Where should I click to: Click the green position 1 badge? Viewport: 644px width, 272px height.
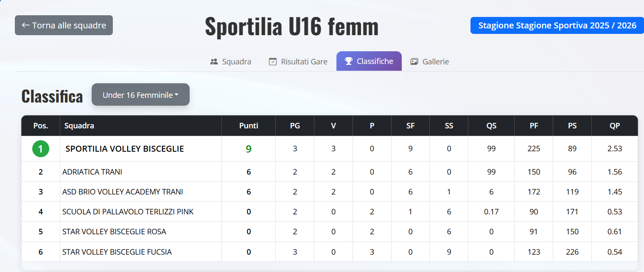point(41,149)
